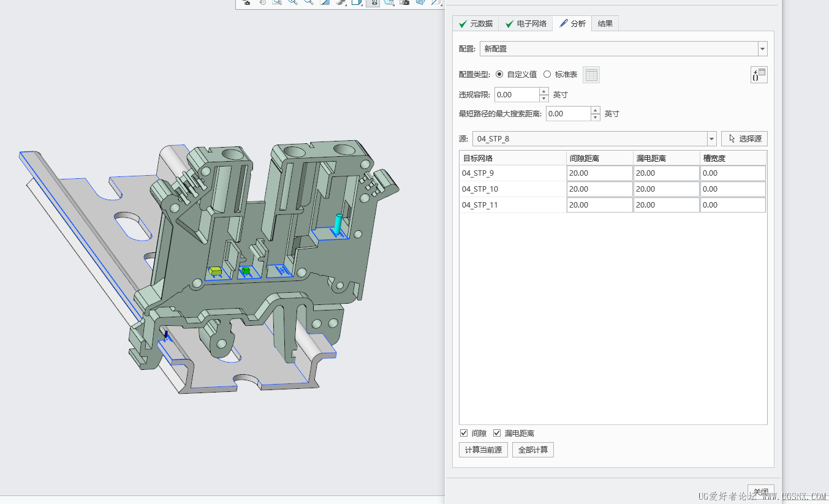Select the 自定义值 radio button
829x504 pixels.
point(499,75)
